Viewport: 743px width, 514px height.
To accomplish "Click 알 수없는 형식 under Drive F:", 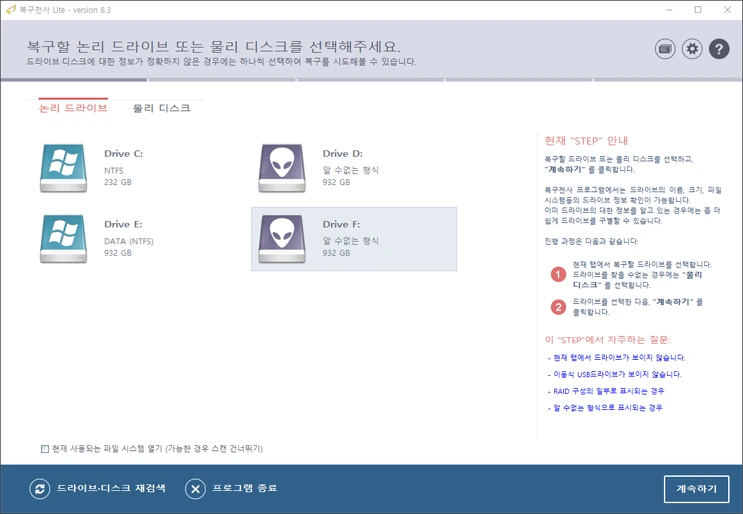I will click(351, 241).
